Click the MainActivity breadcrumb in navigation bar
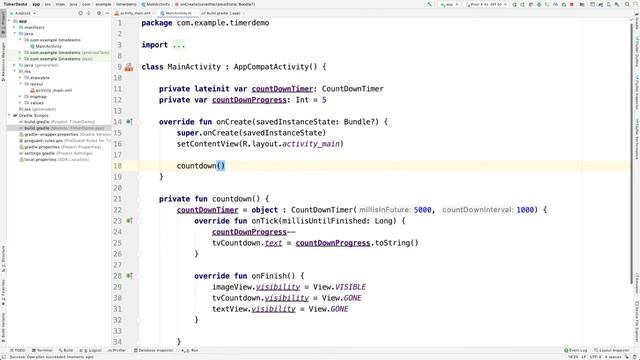The height and width of the screenshot is (360, 640). (x=156, y=4)
